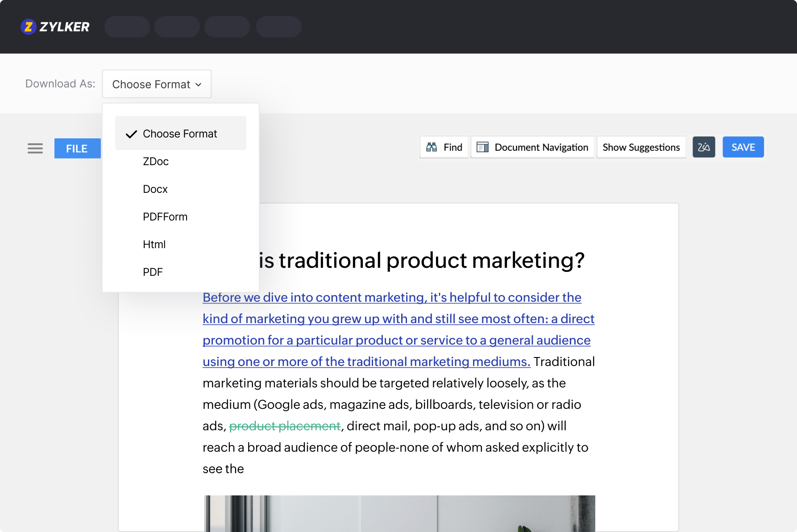Screen dimensions: 797x532
Task: Click the document heading text
Action: (421, 260)
